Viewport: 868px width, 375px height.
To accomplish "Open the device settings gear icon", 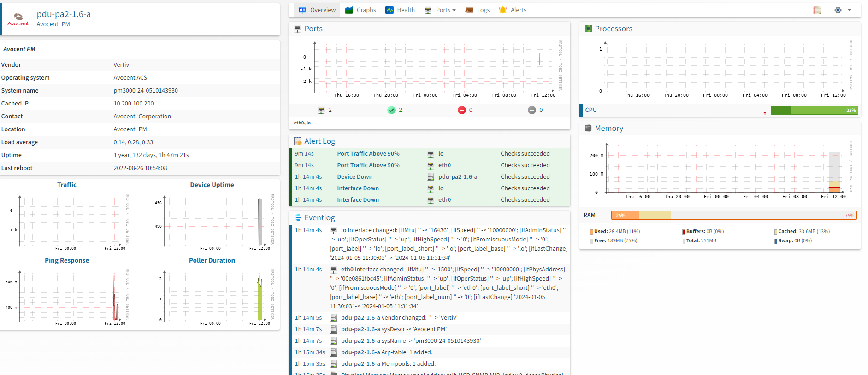I will (x=838, y=10).
